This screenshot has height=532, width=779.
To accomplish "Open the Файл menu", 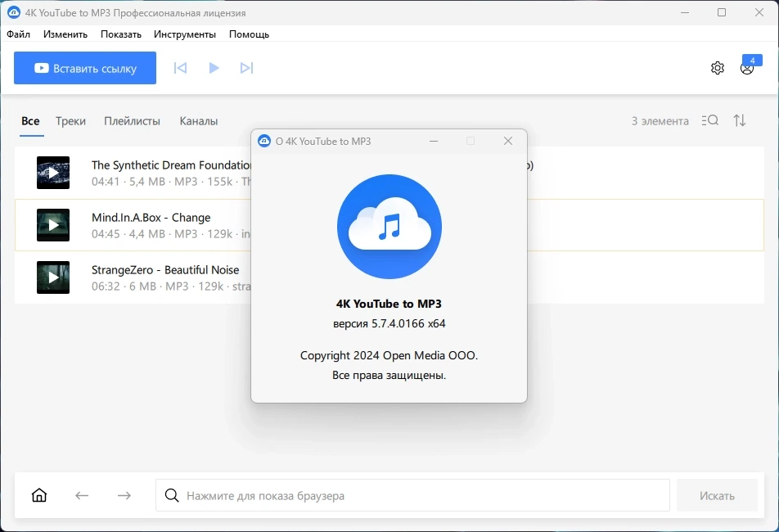I will pos(18,34).
